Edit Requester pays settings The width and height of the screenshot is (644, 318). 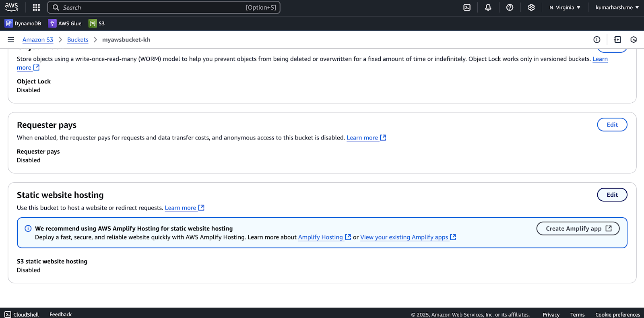click(x=612, y=125)
